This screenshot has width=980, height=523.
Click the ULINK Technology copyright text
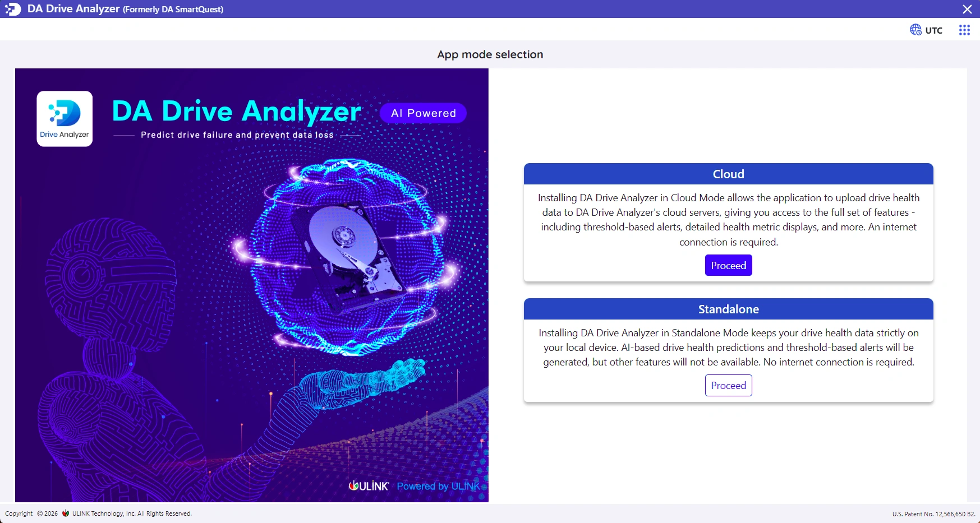point(132,513)
